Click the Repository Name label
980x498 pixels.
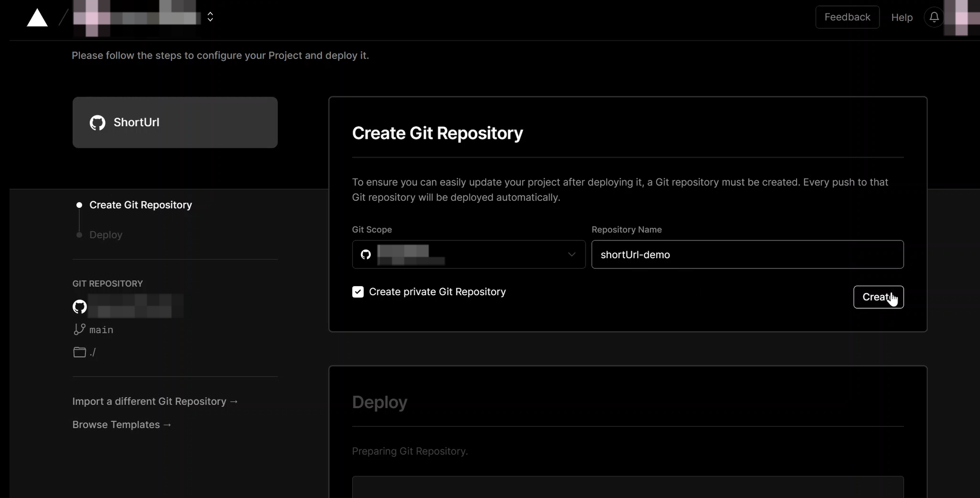coord(626,230)
